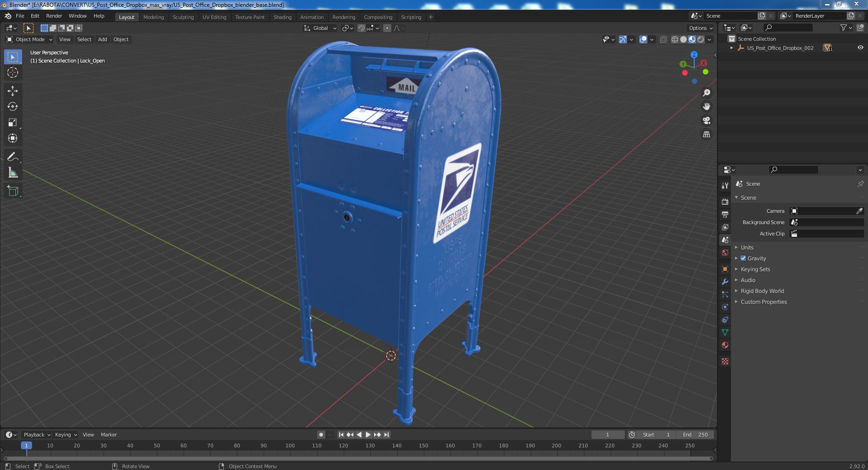This screenshot has height=470, width=868.
Task: Open World properties tab
Action: [725, 253]
